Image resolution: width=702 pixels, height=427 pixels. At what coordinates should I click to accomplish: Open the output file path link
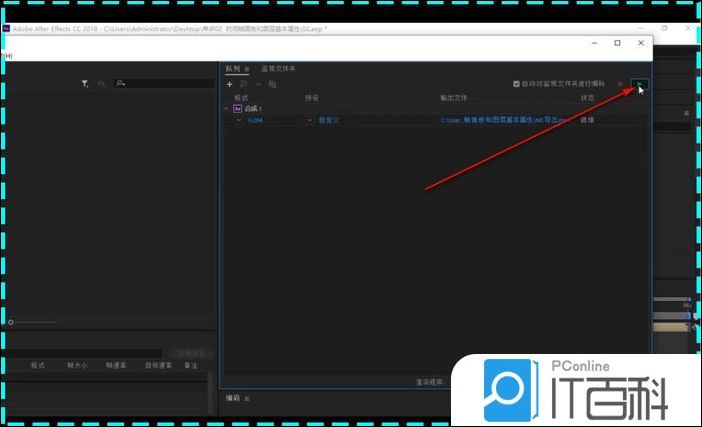click(x=505, y=120)
